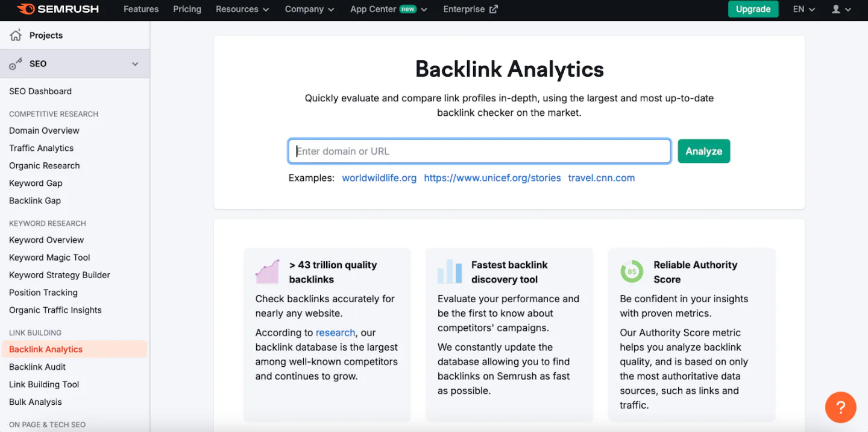Click the KEYWORD RESEARCH section heading
This screenshot has height=432, width=868.
point(48,223)
